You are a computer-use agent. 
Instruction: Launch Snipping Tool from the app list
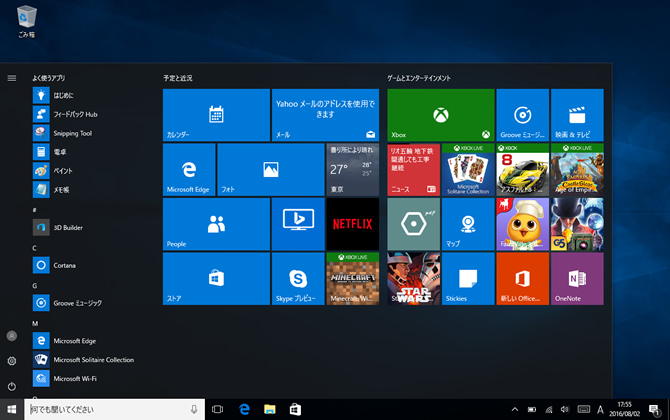point(72,133)
